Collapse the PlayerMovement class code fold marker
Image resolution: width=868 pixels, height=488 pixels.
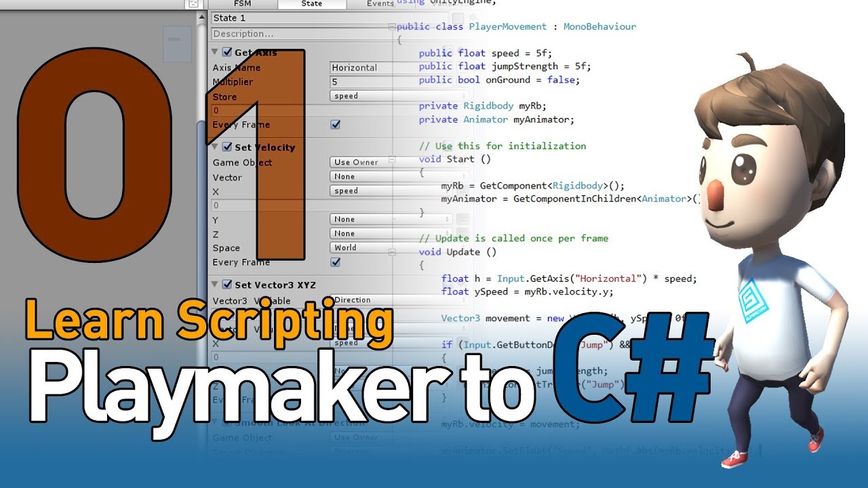(x=392, y=27)
